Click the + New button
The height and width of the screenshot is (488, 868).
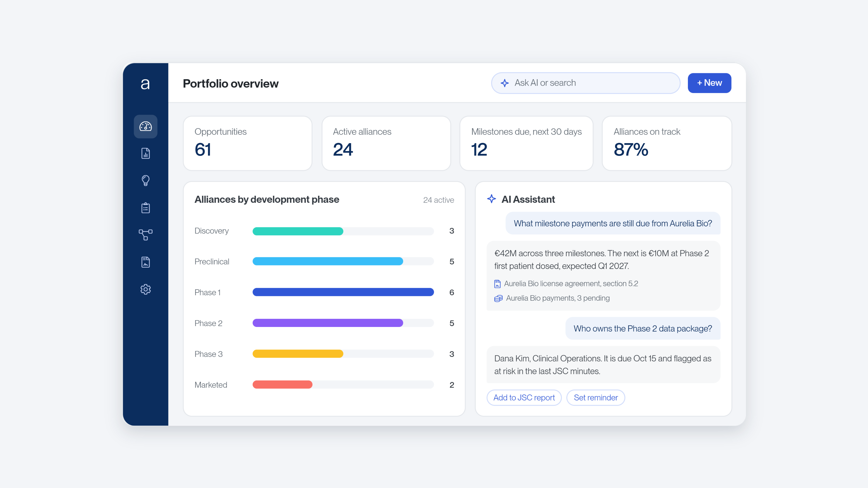pos(709,83)
